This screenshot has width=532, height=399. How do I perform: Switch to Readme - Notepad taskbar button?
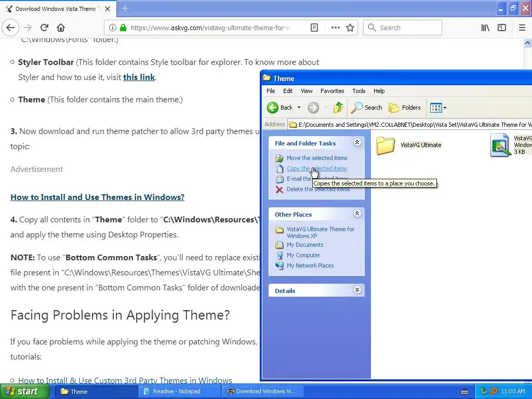179,392
